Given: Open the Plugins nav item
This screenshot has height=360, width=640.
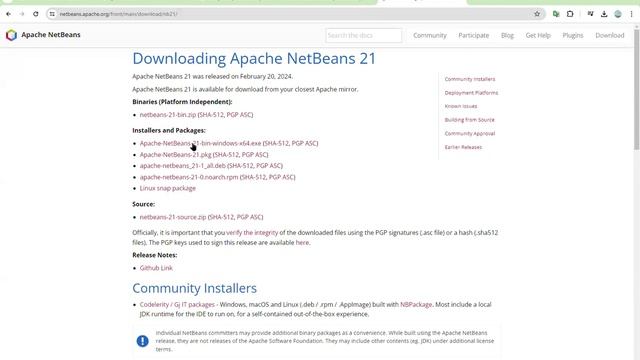Looking at the screenshot, I should [x=573, y=36].
